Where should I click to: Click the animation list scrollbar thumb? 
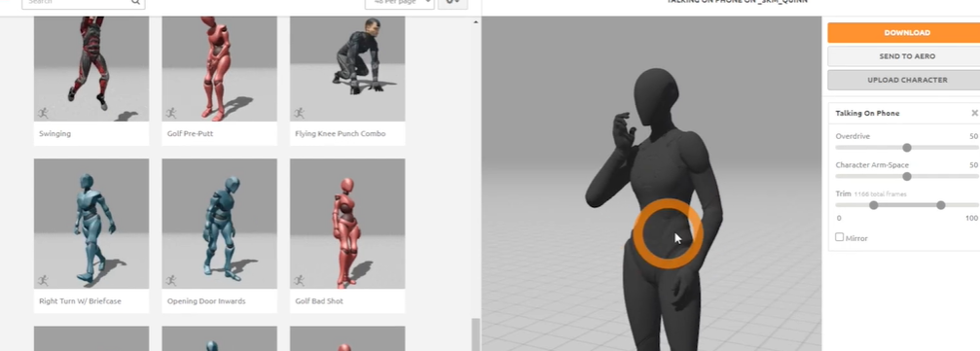(476, 334)
